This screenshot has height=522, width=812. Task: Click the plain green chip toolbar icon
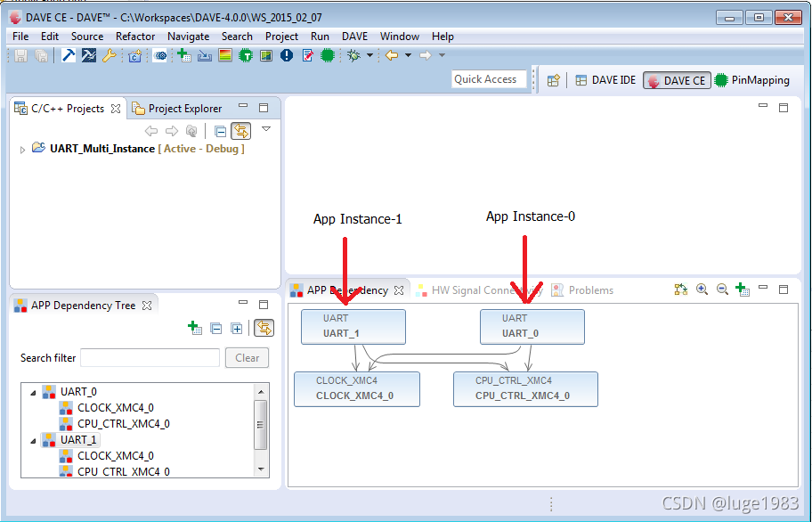[x=328, y=55]
